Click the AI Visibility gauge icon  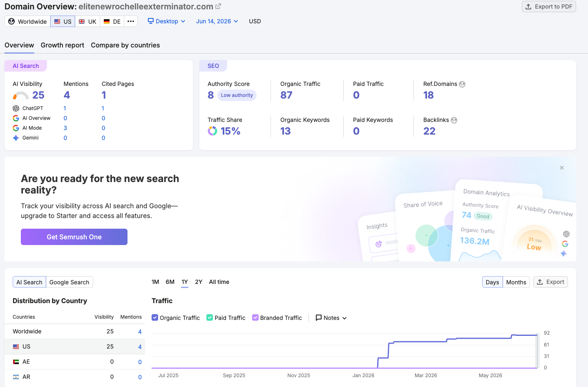click(x=21, y=96)
